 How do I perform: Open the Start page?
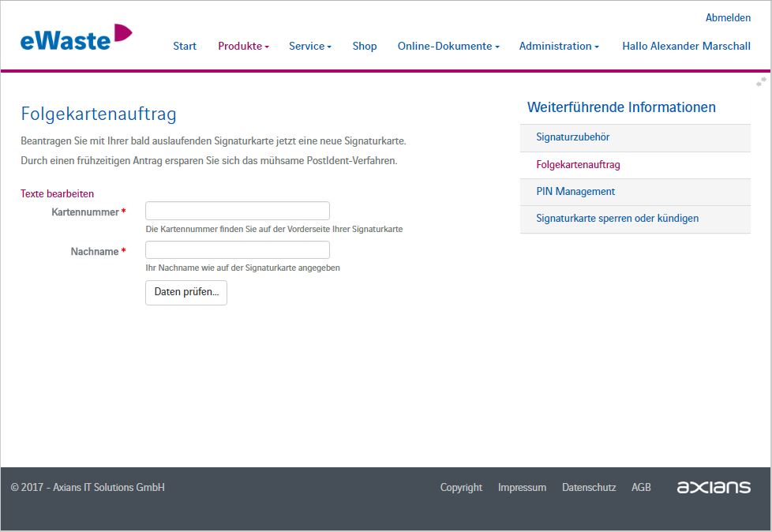point(185,46)
